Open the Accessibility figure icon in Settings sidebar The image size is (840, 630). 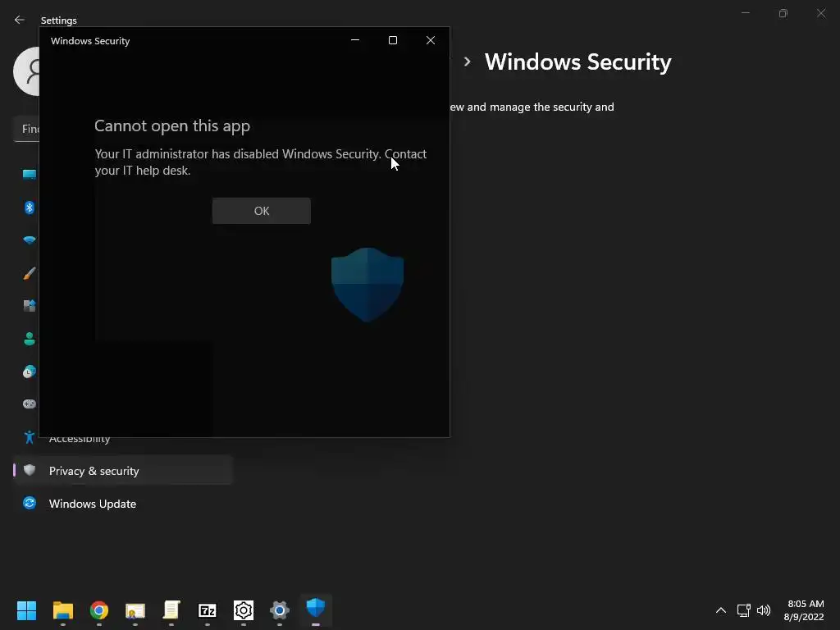[x=30, y=438]
